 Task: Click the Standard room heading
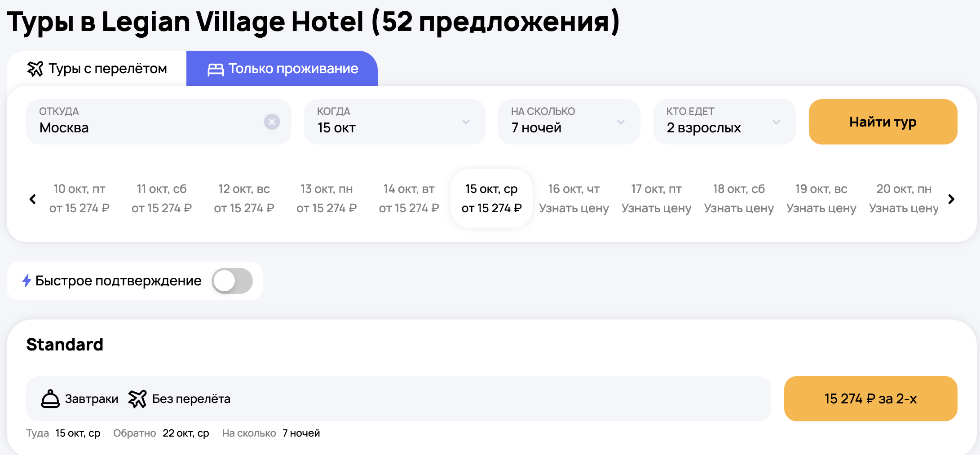(65, 345)
